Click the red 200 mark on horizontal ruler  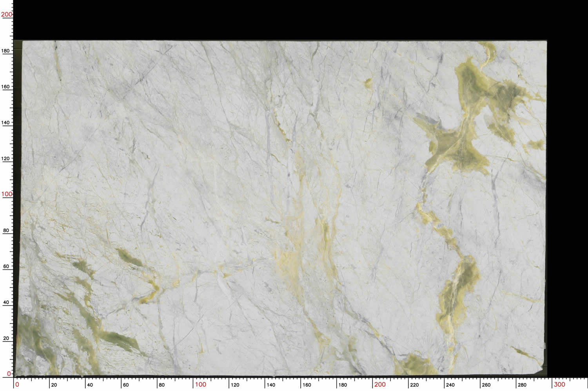pyautogui.click(x=379, y=384)
